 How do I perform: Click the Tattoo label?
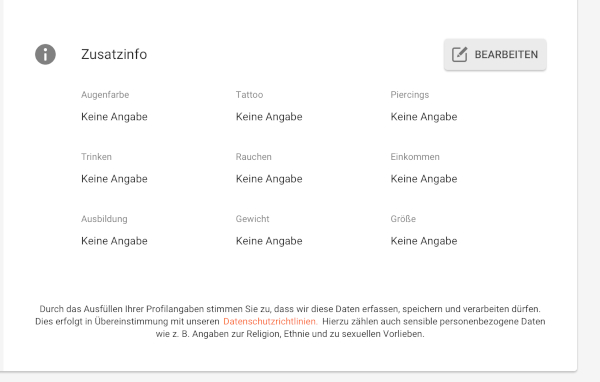249,95
